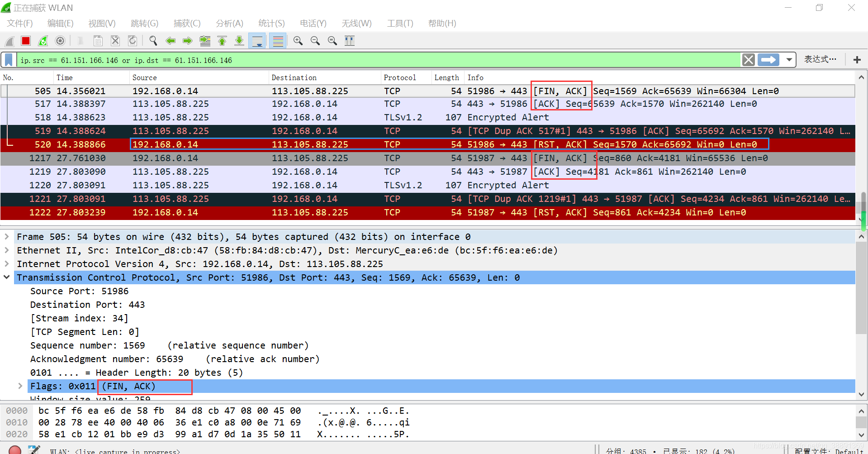The image size is (868, 454).
Task: Click the Stream index: 34 line
Action: tap(79, 318)
